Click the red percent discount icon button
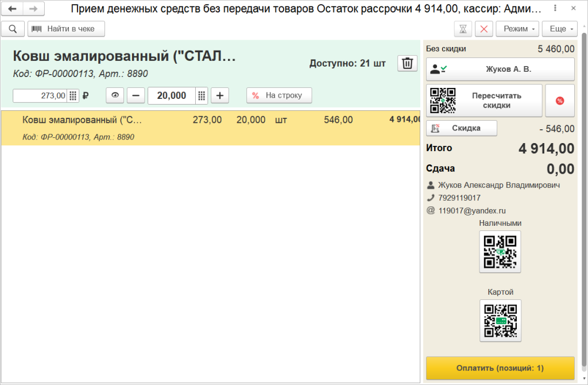The height and width of the screenshot is (385, 588). click(x=559, y=101)
